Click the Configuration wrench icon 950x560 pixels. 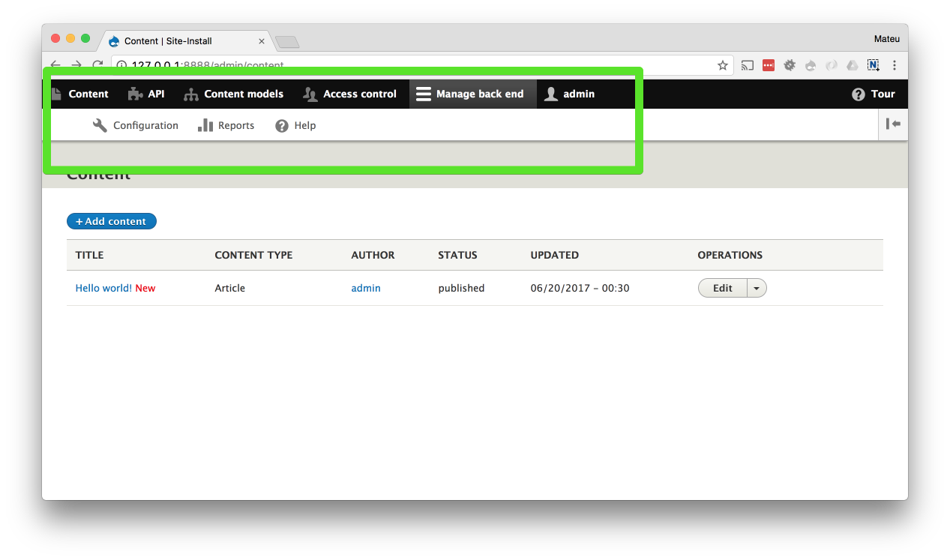[x=99, y=125]
